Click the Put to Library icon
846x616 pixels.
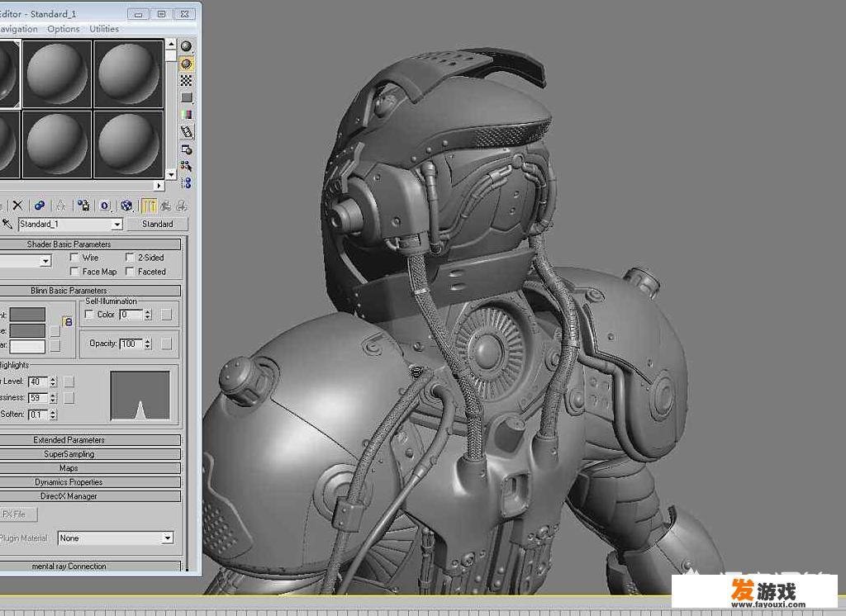83,206
